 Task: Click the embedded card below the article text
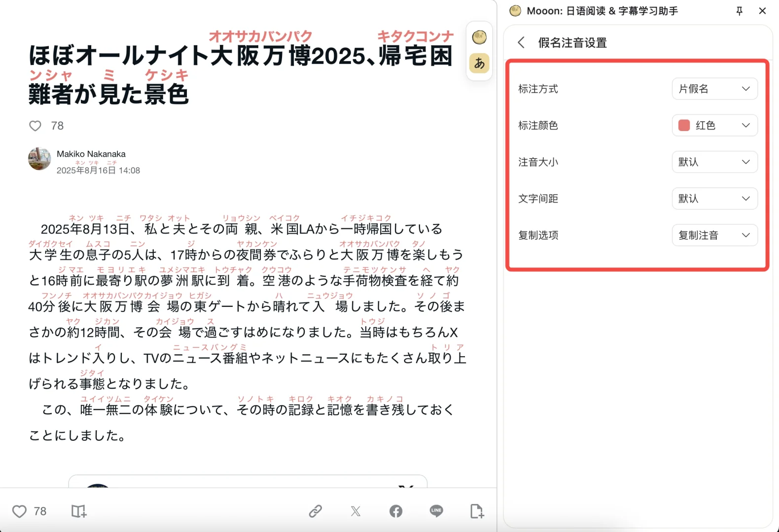pyautogui.click(x=248, y=481)
